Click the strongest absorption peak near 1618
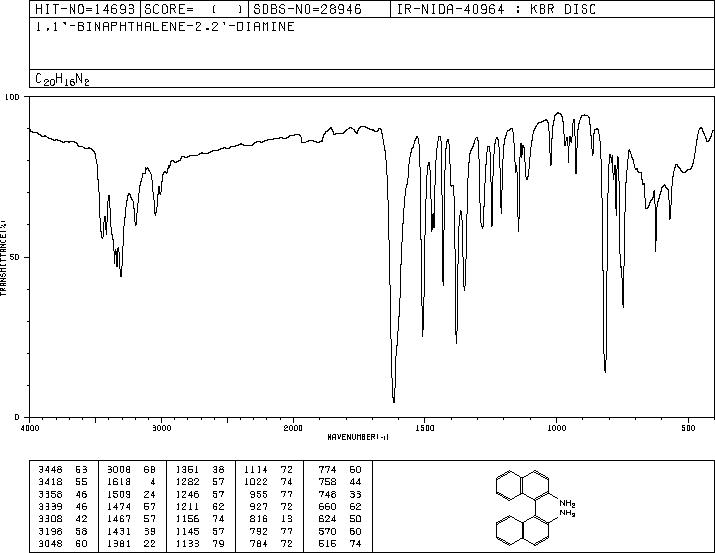This screenshot has width=715, height=553. pyautogui.click(x=394, y=401)
